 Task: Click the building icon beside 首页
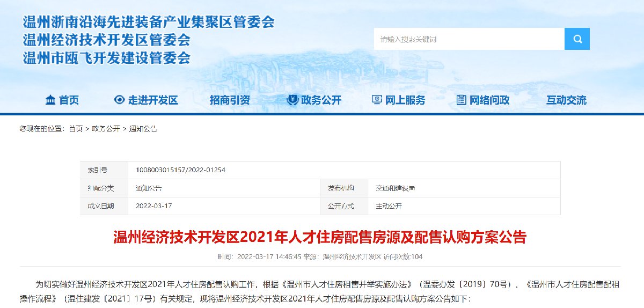pyautogui.click(x=50, y=100)
